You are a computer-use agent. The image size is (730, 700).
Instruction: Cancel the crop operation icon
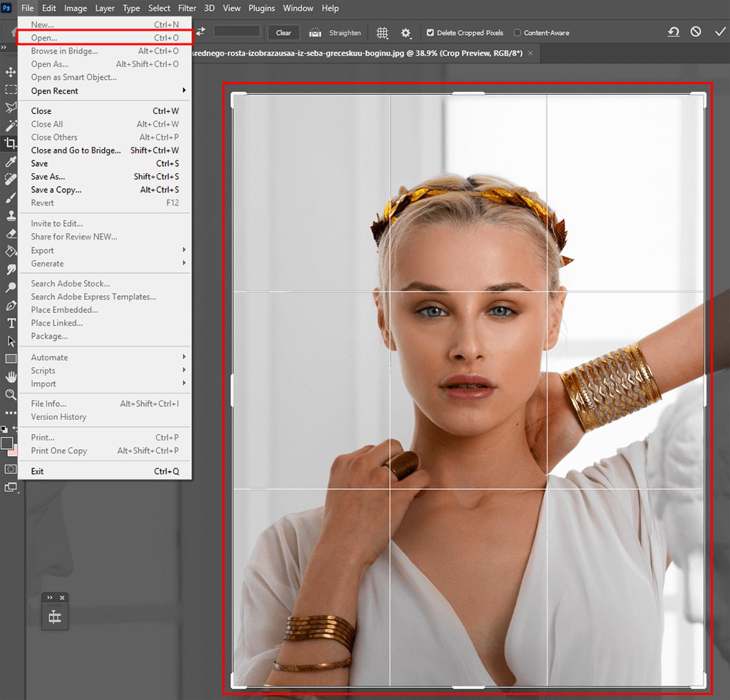click(x=696, y=32)
